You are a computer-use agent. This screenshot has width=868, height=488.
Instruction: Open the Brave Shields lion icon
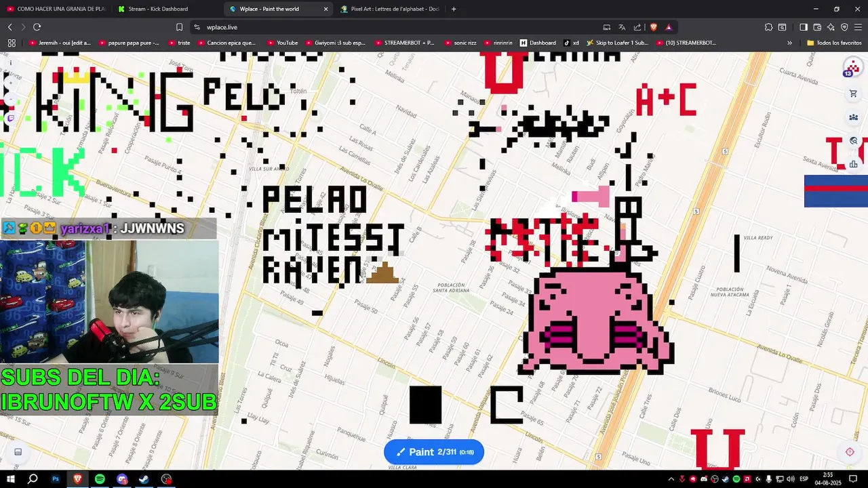pos(654,27)
